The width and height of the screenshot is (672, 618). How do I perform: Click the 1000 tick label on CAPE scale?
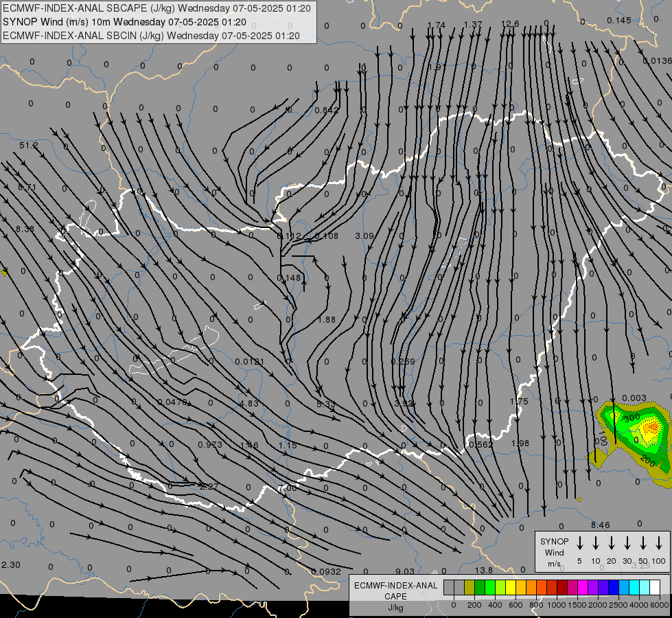click(556, 605)
